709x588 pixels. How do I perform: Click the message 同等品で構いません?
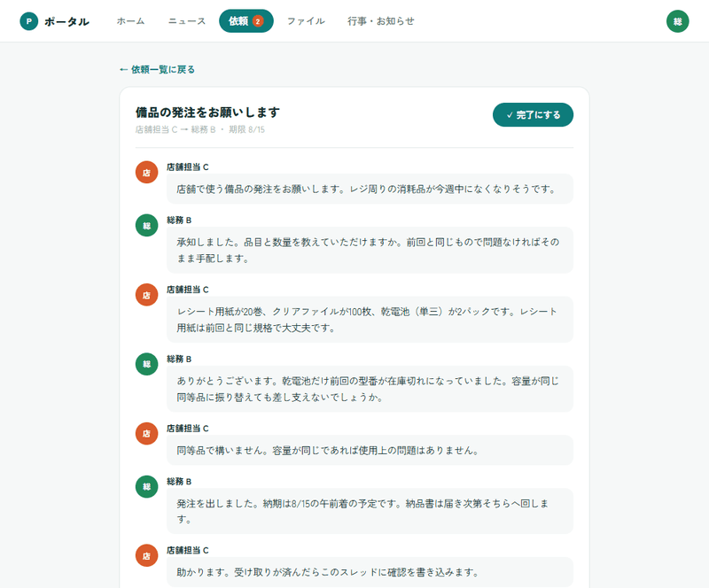tap(370, 450)
